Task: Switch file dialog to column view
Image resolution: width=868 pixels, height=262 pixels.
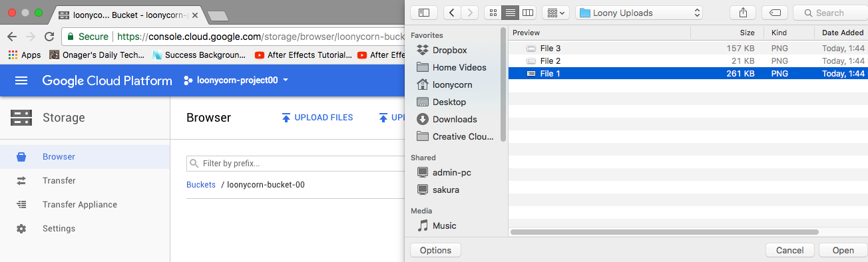Action: point(528,13)
